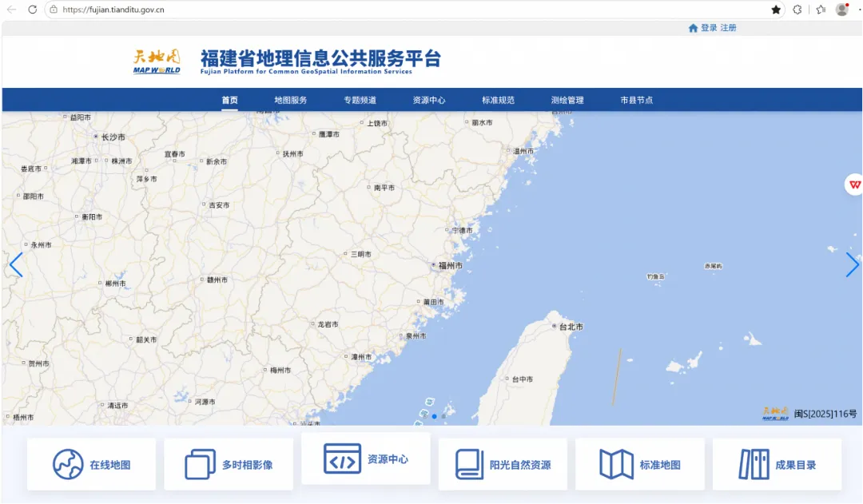Open the 专题频道 navigation menu
This screenshot has width=863, height=504.
[x=360, y=100]
